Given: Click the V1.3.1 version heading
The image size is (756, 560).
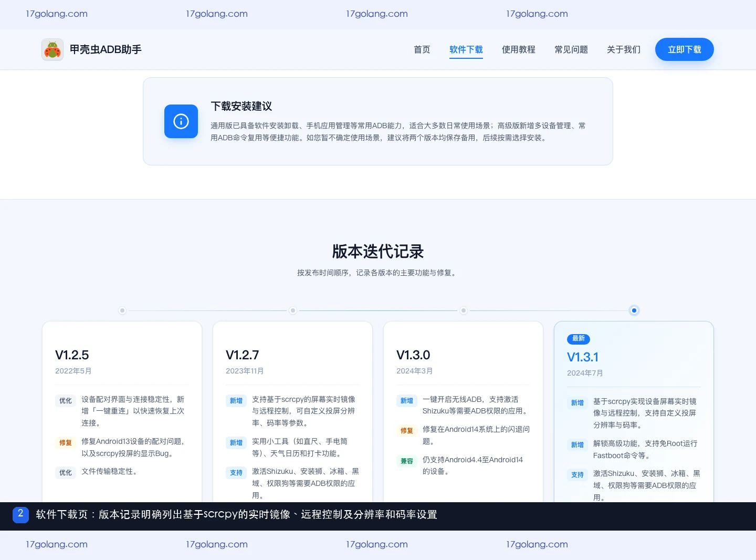Looking at the screenshot, I should 583,357.
